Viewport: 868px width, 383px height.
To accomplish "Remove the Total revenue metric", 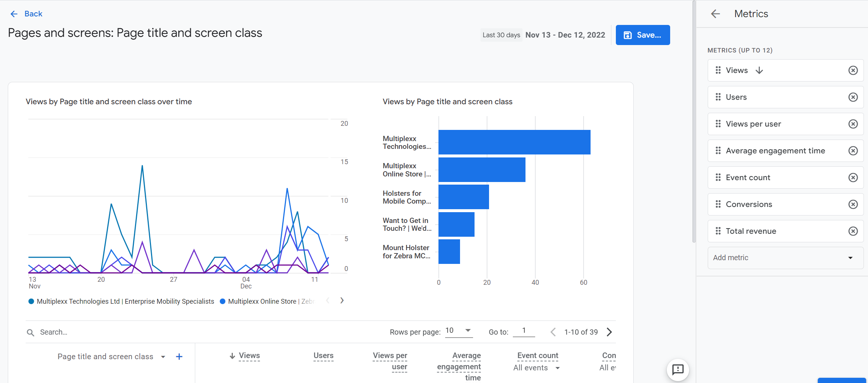I will [853, 231].
